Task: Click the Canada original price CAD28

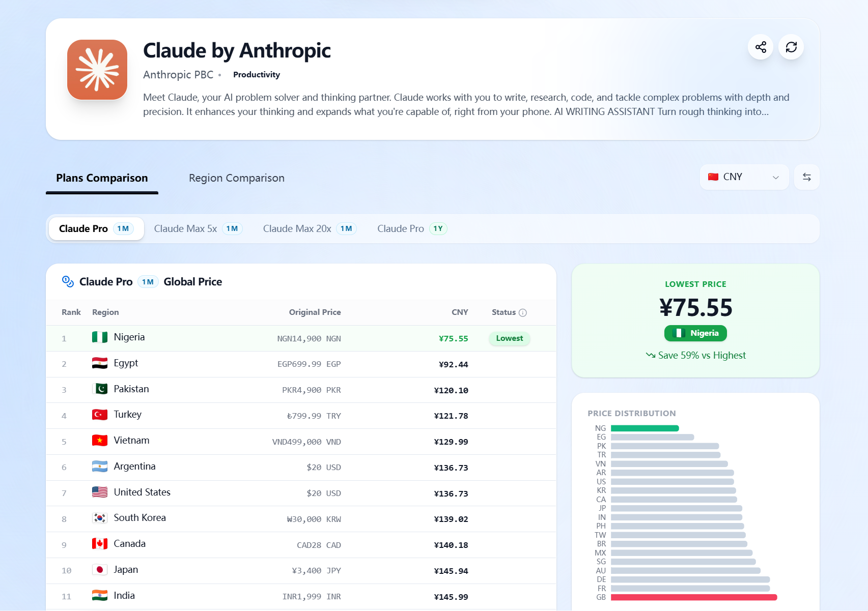Action: tap(319, 545)
